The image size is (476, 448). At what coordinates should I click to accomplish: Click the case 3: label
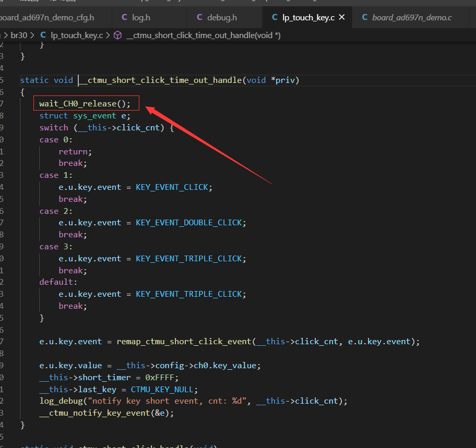pos(56,247)
